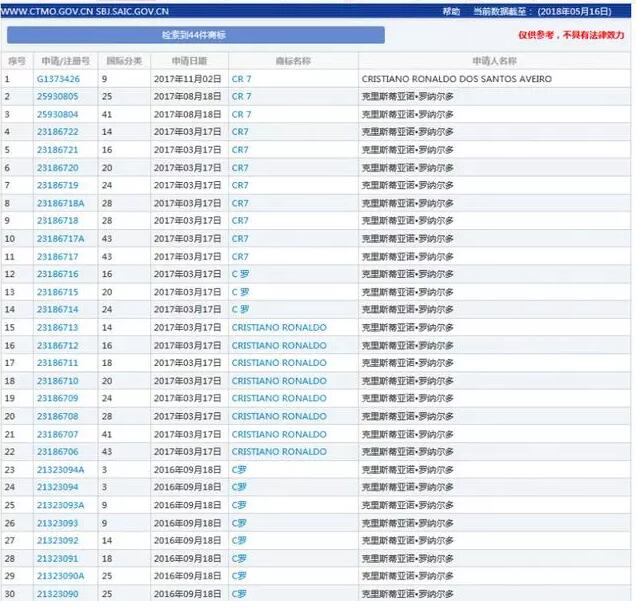Open the C罗 trademark in row 30
This screenshot has height=613, width=637.
(239, 594)
